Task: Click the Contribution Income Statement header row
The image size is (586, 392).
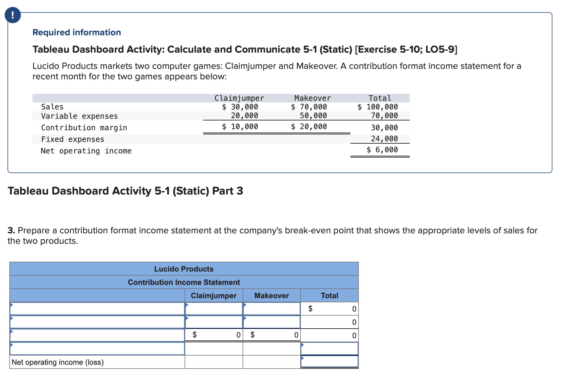Action: pyautogui.click(x=184, y=282)
